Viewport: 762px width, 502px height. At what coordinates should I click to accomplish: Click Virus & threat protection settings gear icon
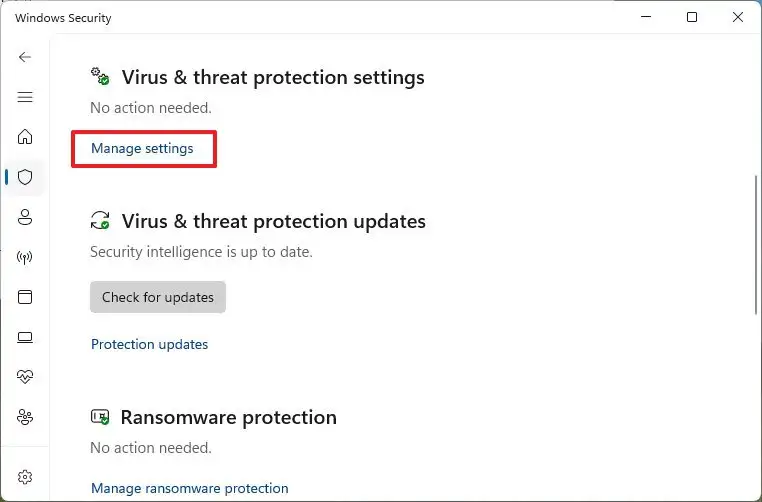[x=100, y=77]
